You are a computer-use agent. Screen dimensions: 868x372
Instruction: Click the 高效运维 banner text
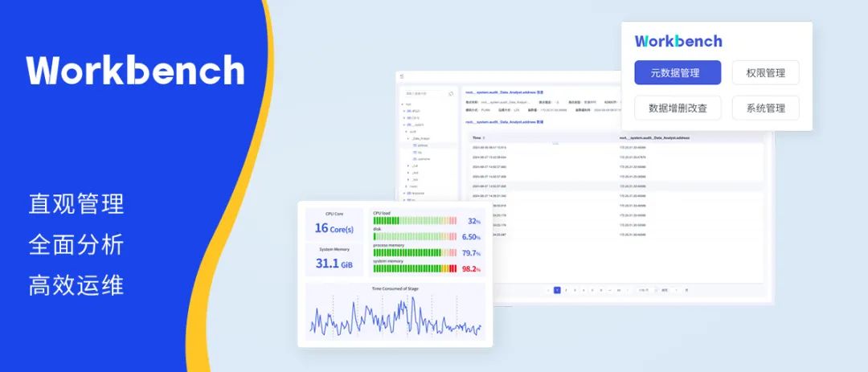click(x=76, y=286)
